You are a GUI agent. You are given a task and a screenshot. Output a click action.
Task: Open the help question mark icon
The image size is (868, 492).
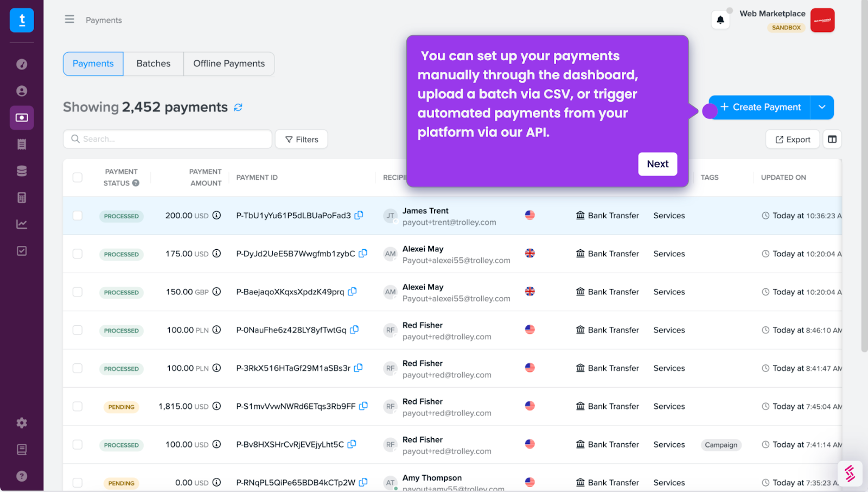point(22,476)
